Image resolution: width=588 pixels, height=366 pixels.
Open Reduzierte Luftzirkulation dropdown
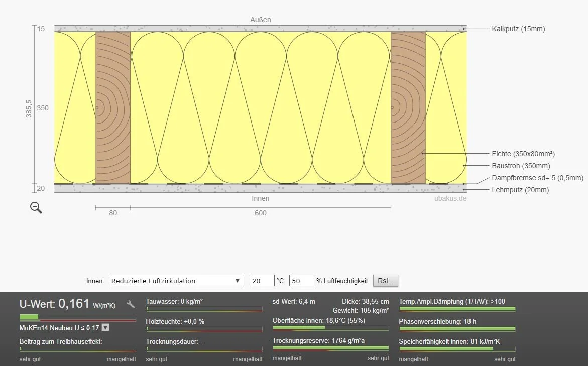coord(176,281)
